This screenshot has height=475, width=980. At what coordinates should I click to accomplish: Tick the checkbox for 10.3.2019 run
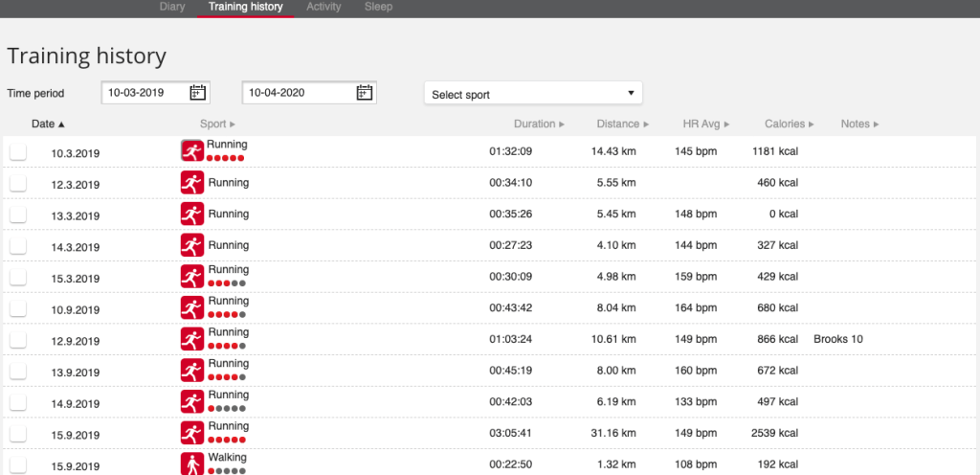click(18, 152)
